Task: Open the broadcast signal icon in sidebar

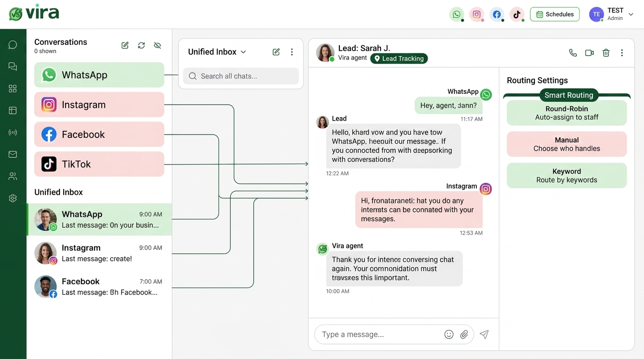Action: (x=13, y=132)
